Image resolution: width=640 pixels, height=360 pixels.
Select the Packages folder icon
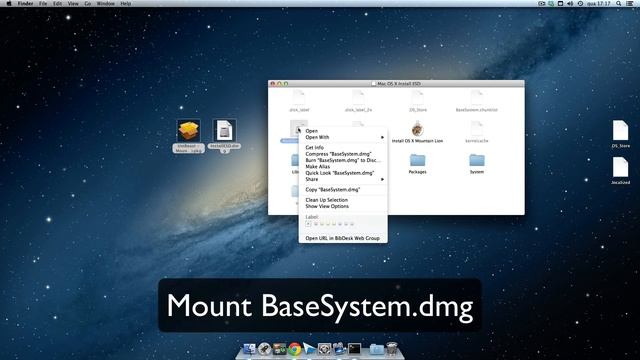[x=417, y=160]
